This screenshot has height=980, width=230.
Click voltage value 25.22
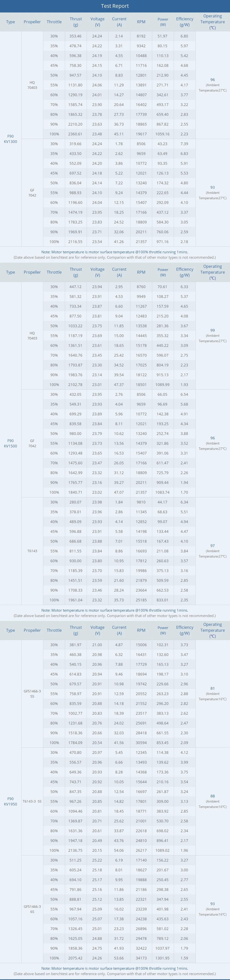[x=97, y=860]
